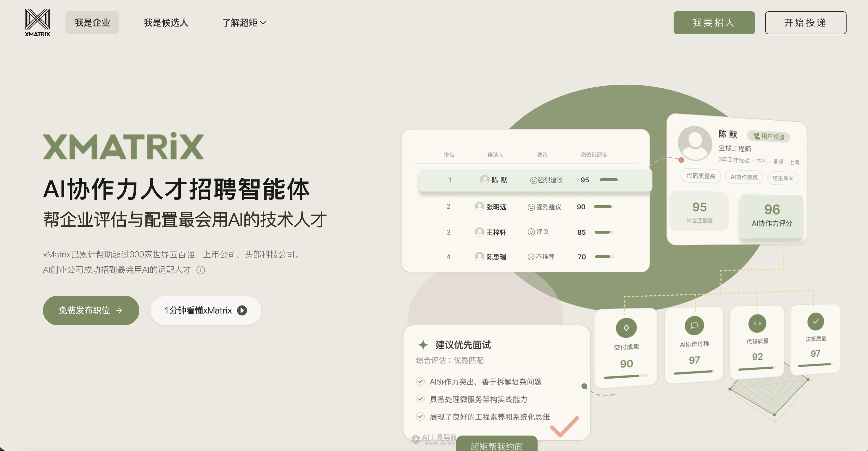Switch to the 我是候选人 nav tab
Screen dimensions: 868x451
tap(166, 23)
